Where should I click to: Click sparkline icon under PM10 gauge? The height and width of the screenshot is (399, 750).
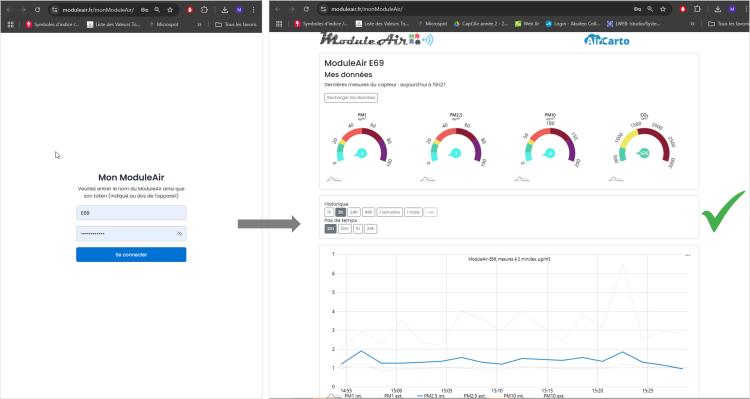coord(522,179)
